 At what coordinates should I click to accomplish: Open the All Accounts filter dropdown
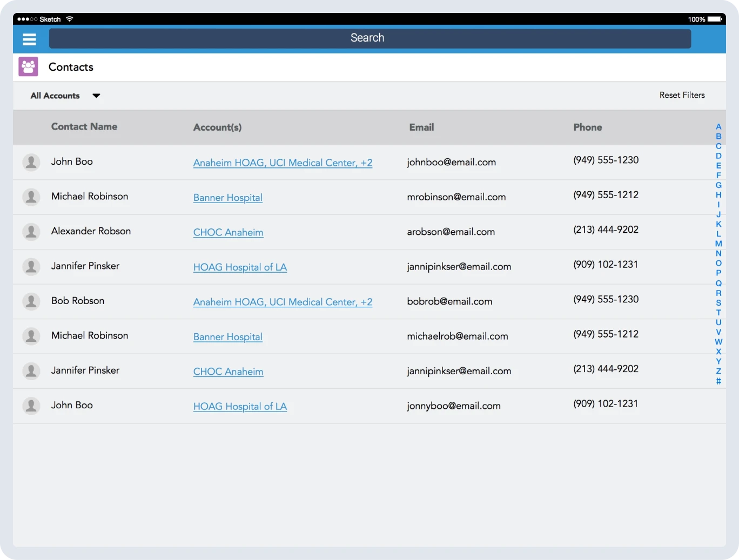click(x=65, y=96)
